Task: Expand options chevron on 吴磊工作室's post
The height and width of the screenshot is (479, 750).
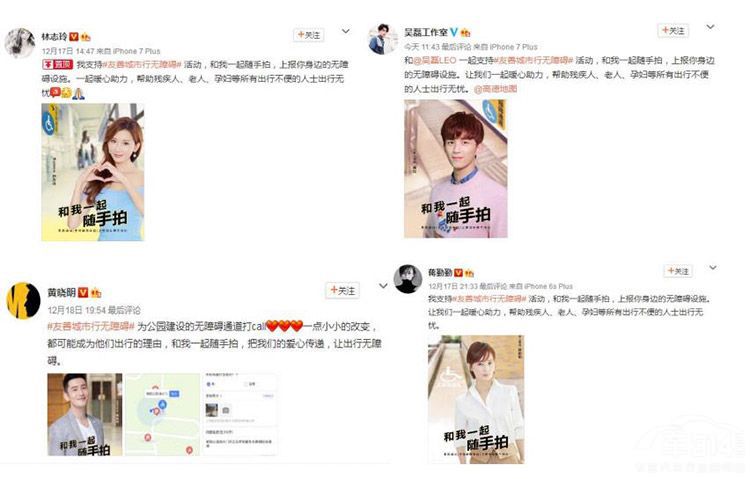Action: pos(710,27)
